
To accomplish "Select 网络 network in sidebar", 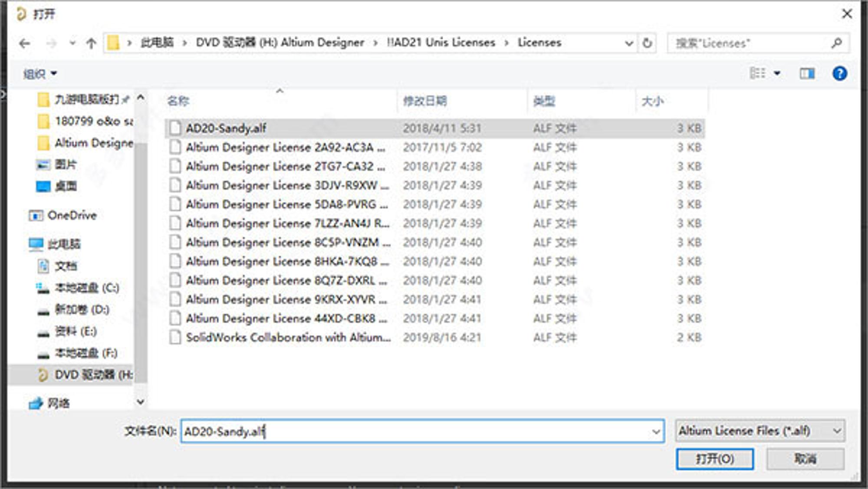I will tap(49, 403).
